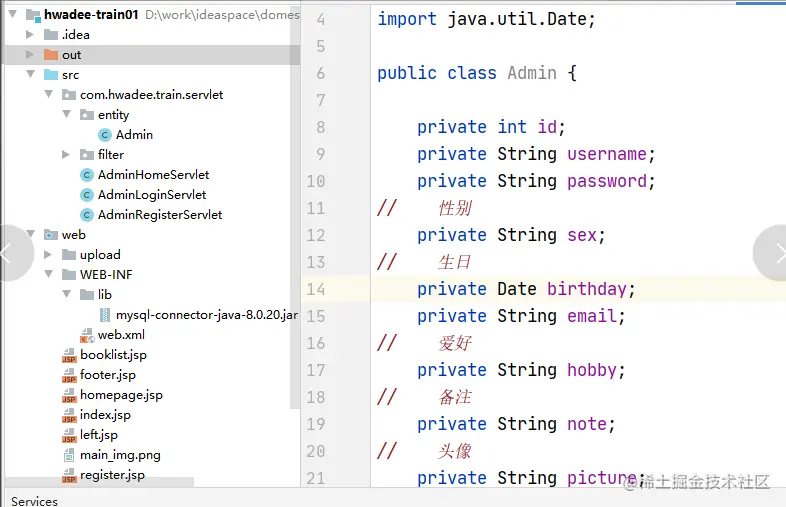Select left.jsp in the project tree

[x=99, y=435]
